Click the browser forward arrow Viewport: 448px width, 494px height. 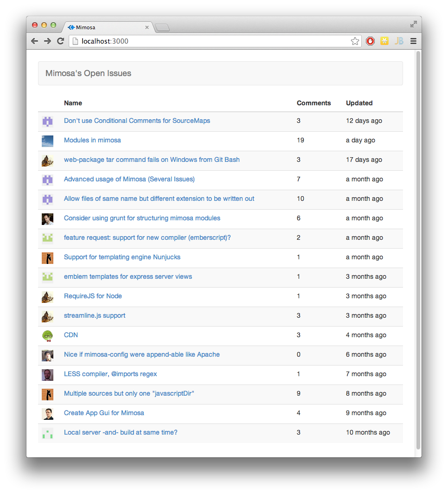(x=48, y=41)
